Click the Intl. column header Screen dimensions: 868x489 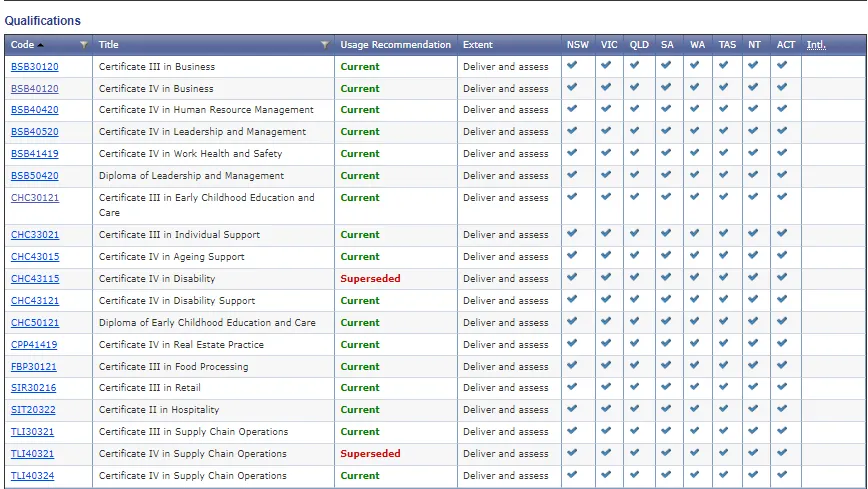tap(816, 45)
